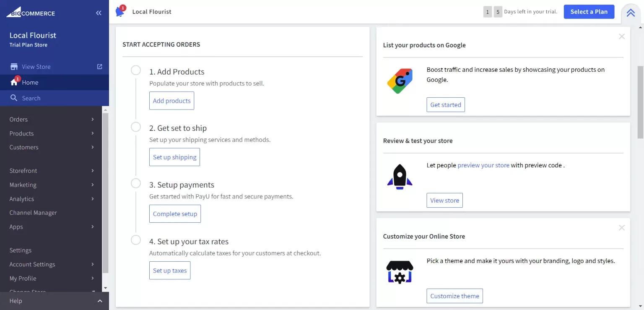Mark the Setup payments step complete
Image resolution: width=644 pixels, height=310 pixels.
(135, 183)
